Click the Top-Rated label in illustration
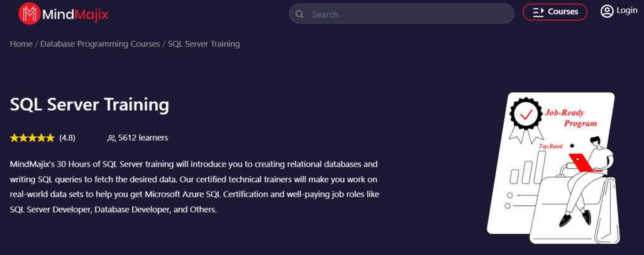644x255 pixels. [550, 146]
